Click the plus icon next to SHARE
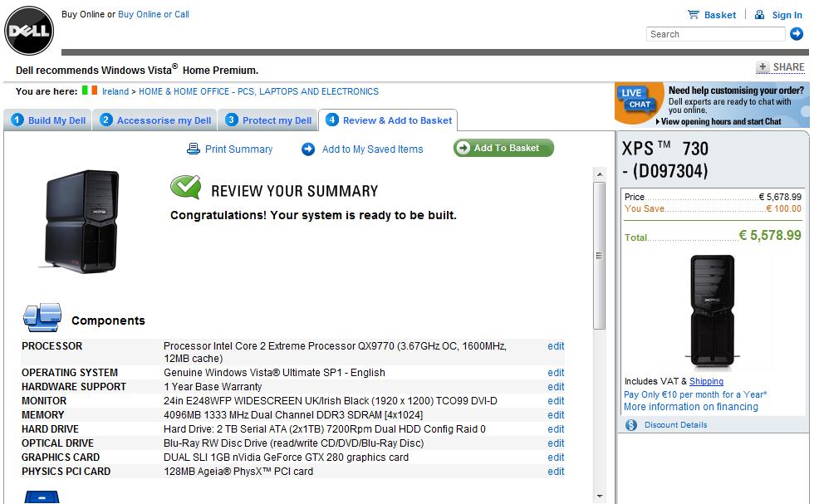Screen dimensions: 814x504 (x=763, y=66)
